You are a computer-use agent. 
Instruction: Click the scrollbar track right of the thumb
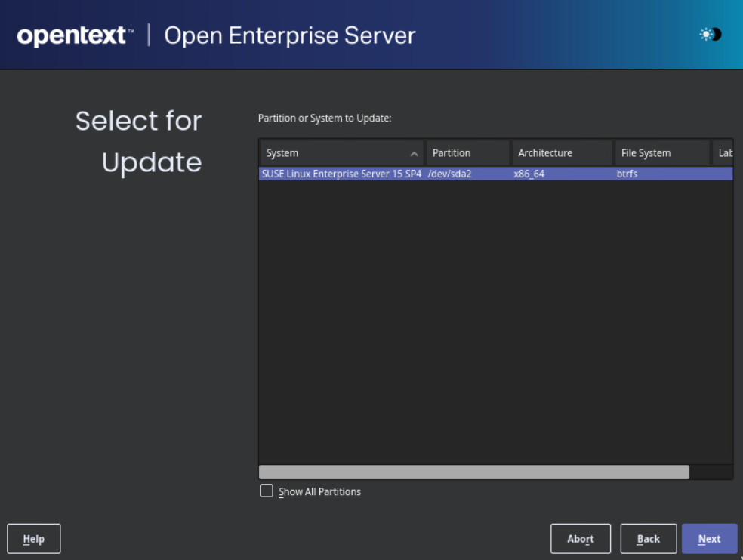point(711,472)
